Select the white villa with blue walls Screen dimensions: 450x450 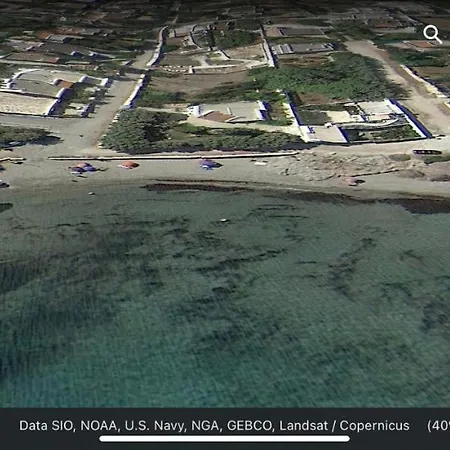[x=360, y=121]
